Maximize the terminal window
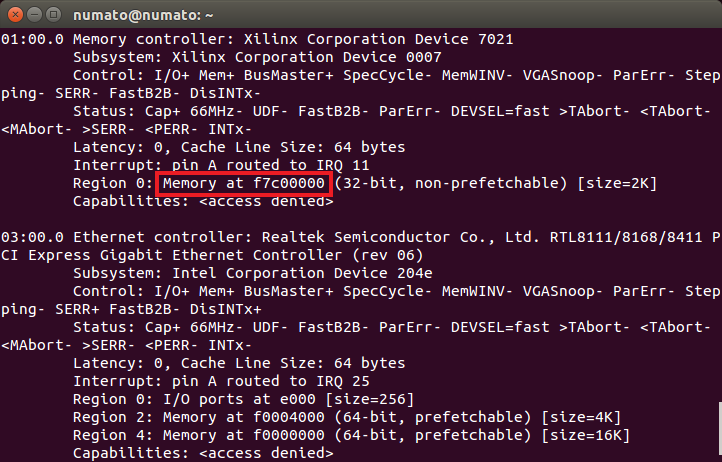This screenshot has width=722, height=462. click(52, 14)
